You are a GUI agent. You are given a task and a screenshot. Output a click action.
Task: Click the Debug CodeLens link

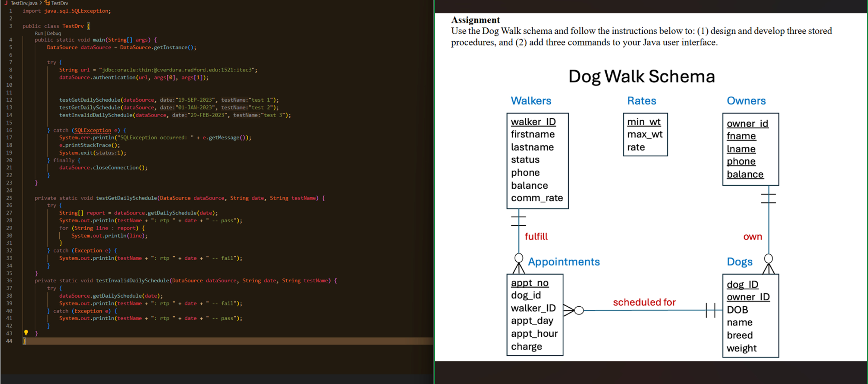54,33
